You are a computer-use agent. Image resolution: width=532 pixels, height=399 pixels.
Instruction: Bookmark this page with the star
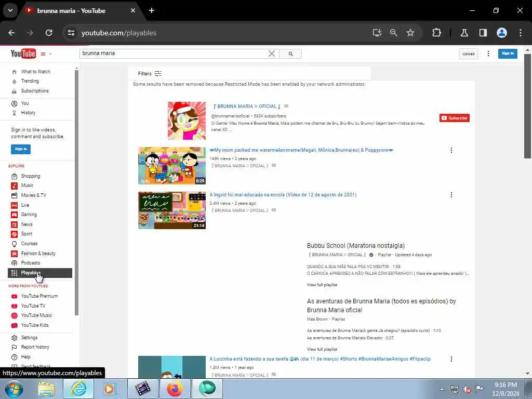click(x=410, y=33)
